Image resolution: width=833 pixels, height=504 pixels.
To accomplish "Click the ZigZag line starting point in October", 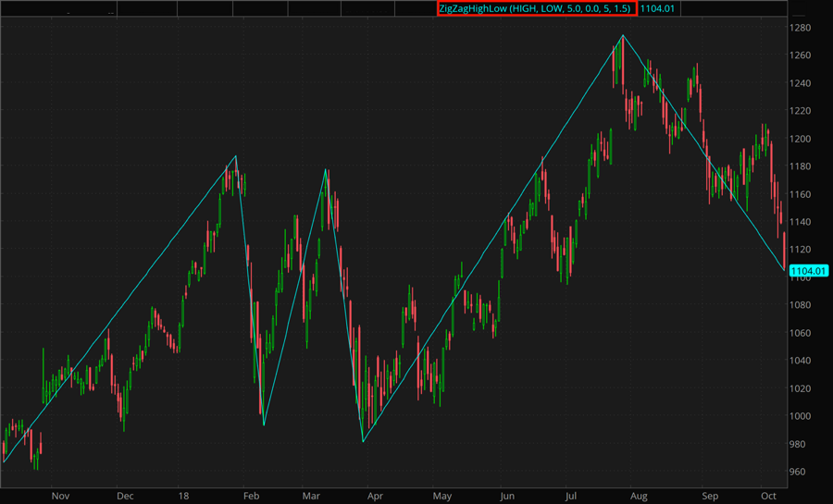I will tap(4, 461).
